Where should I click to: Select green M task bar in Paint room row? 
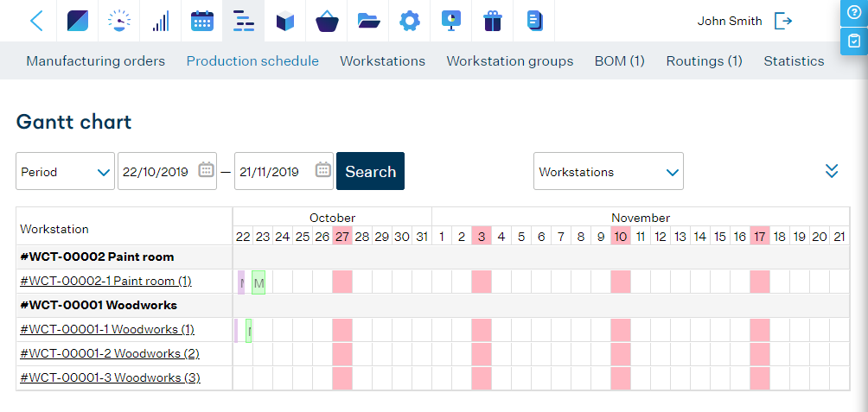point(258,282)
